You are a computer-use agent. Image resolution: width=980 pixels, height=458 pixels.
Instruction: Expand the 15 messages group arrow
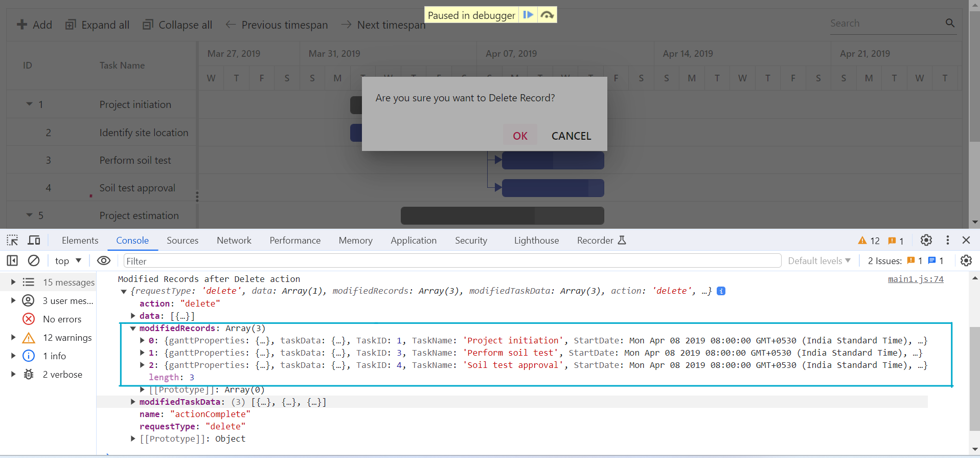point(13,282)
